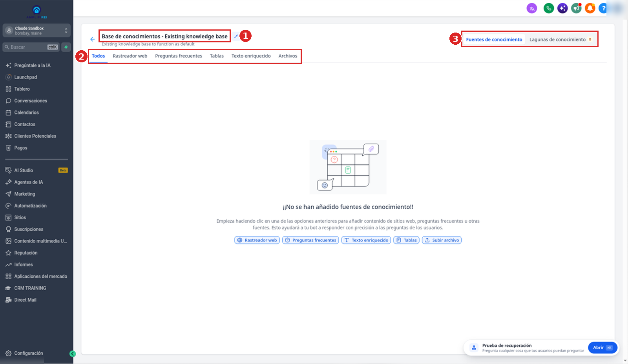Click the Texto enriquecido button in empty state

(366, 240)
